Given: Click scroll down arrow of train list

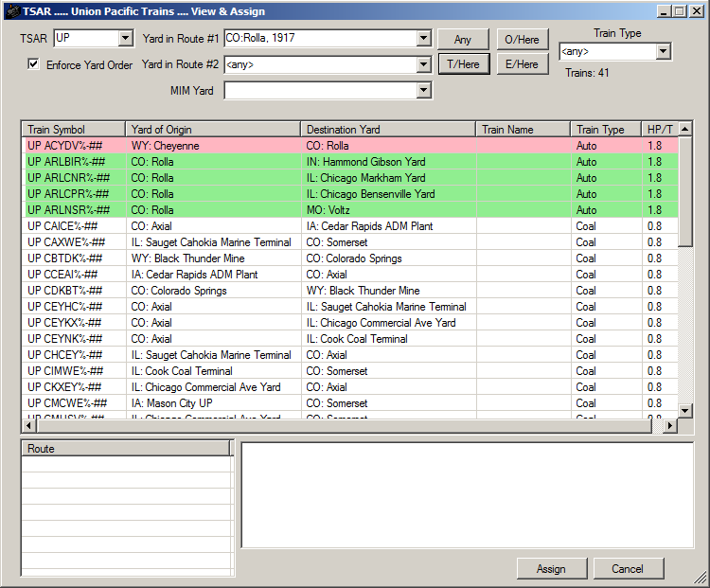Looking at the screenshot, I should [685, 410].
